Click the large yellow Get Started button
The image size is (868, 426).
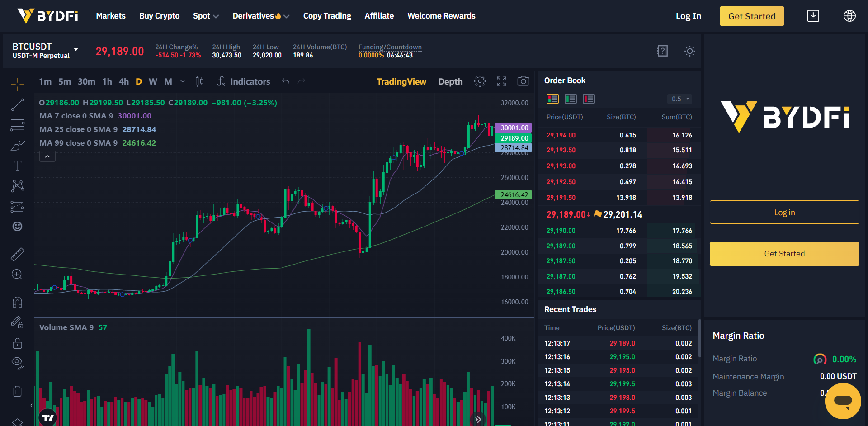pos(784,254)
